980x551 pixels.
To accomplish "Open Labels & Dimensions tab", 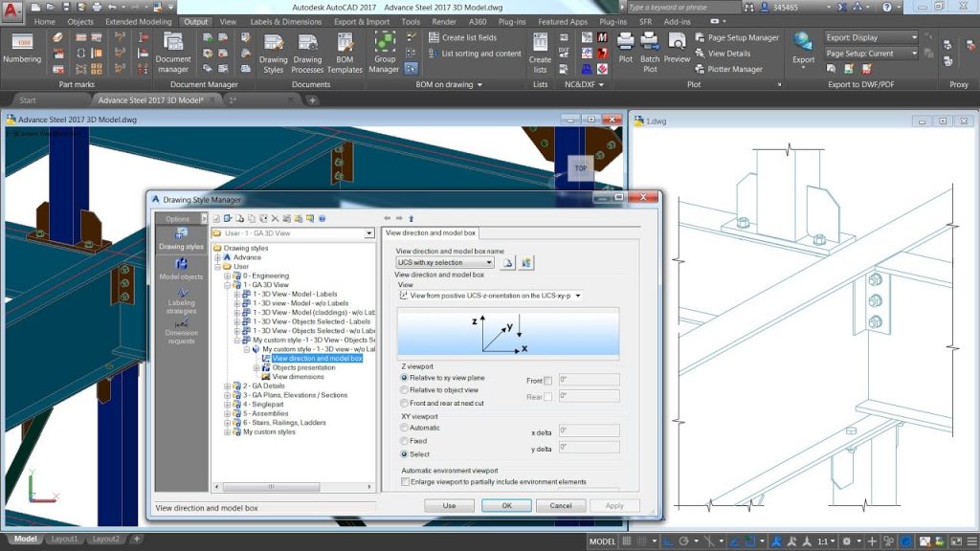I will pyautogui.click(x=285, y=21).
